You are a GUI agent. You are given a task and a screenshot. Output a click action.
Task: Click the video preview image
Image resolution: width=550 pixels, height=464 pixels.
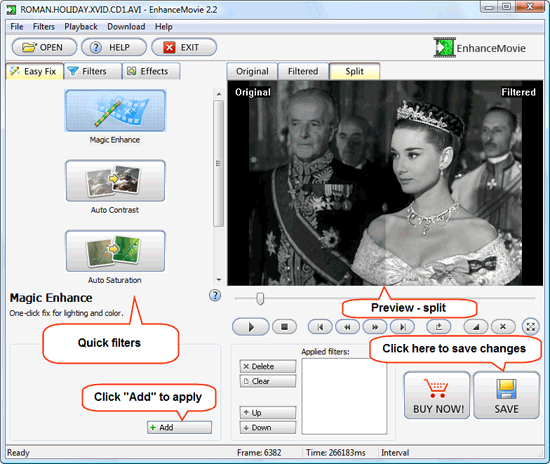[x=385, y=183]
